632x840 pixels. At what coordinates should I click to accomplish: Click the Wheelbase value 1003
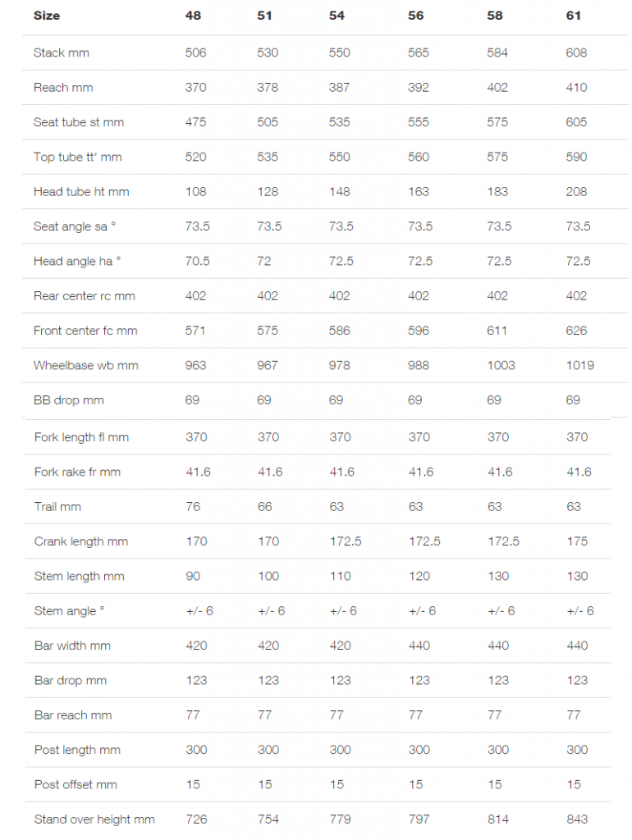point(501,365)
